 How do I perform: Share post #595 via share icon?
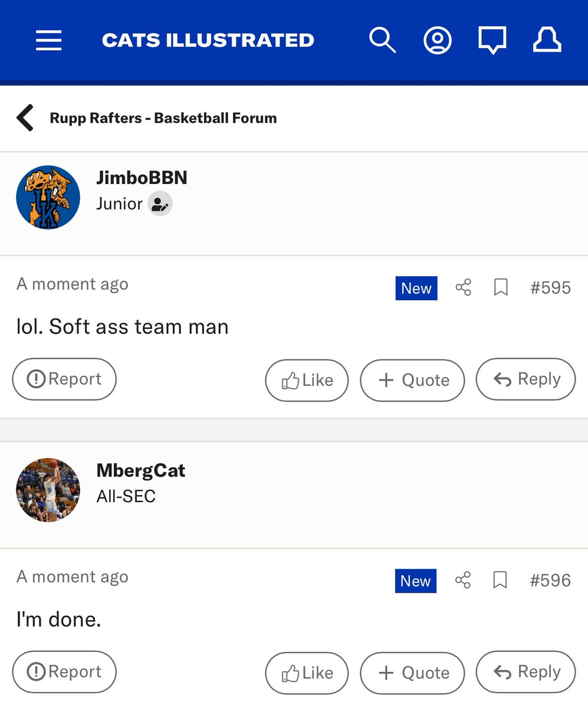point(464,288)
